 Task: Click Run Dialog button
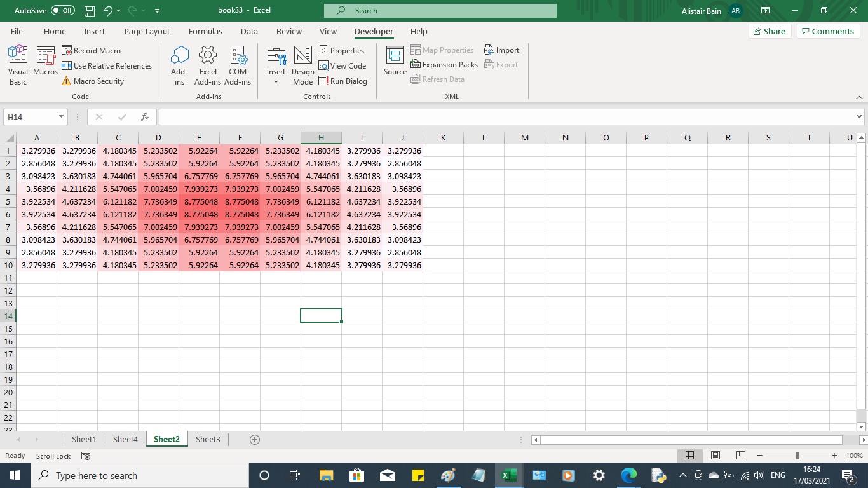pos(343,81)
